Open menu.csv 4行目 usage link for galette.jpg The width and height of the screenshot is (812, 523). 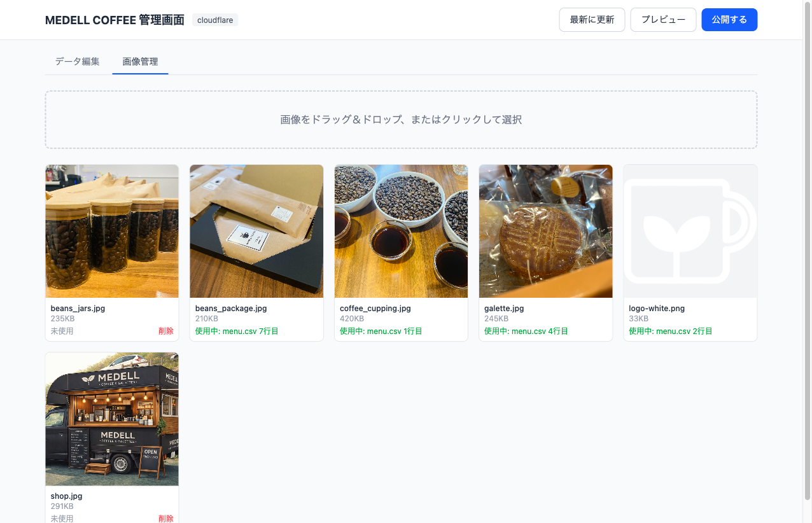pyautogui.click(x=524, y=331)
